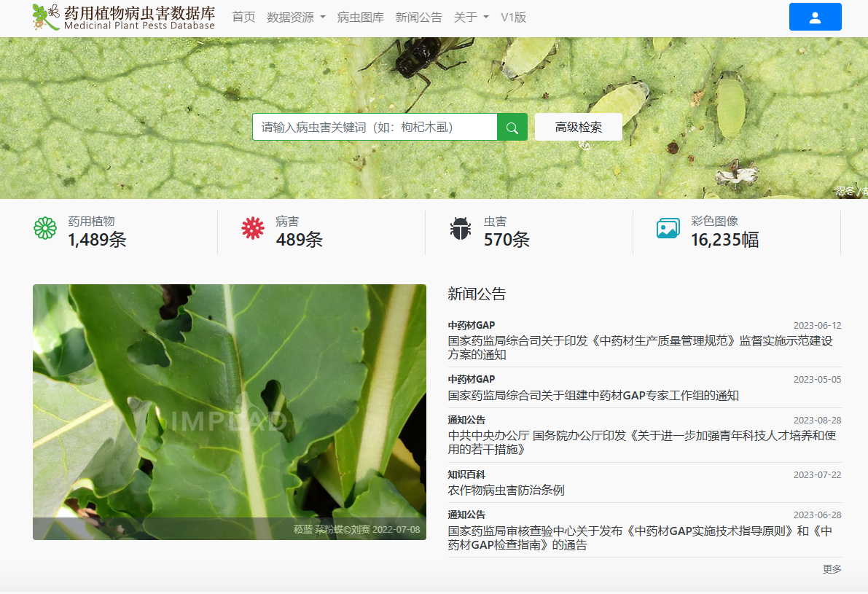Image resolution: width=868 pixels, height=594 pixels.
Task: Click the 知识百科 category label
Action: coord(466,474)
